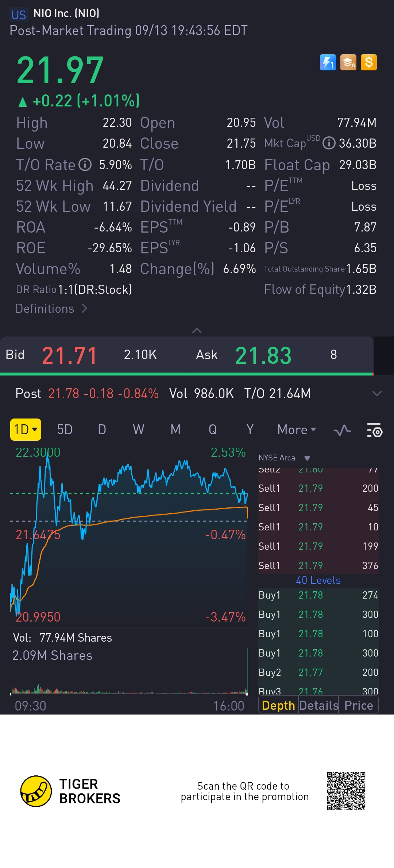This screenshot has width=394, height=868.
Task: Open the More timeframes dropdown
Action: [297, 430]
